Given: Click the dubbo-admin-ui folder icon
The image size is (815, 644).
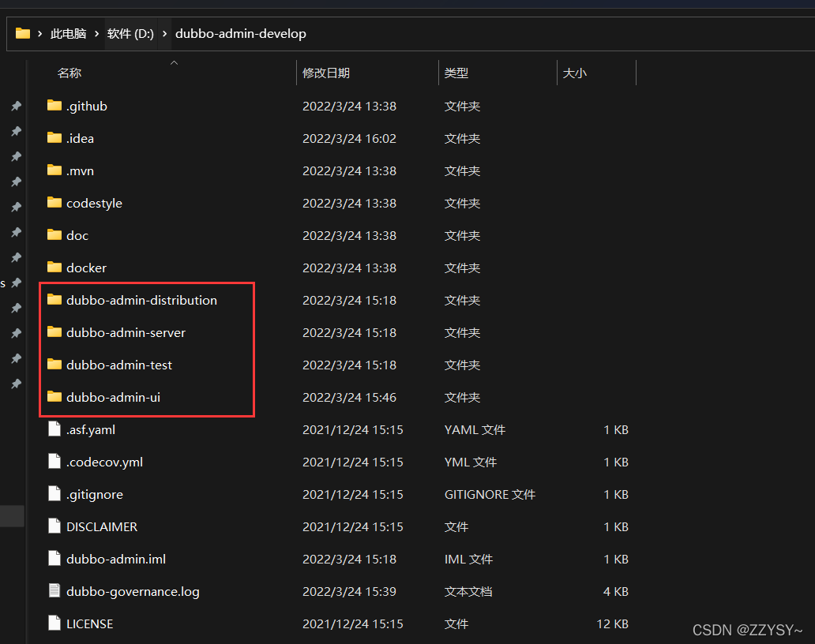Looking at the screenshot, I should (54, 397).
